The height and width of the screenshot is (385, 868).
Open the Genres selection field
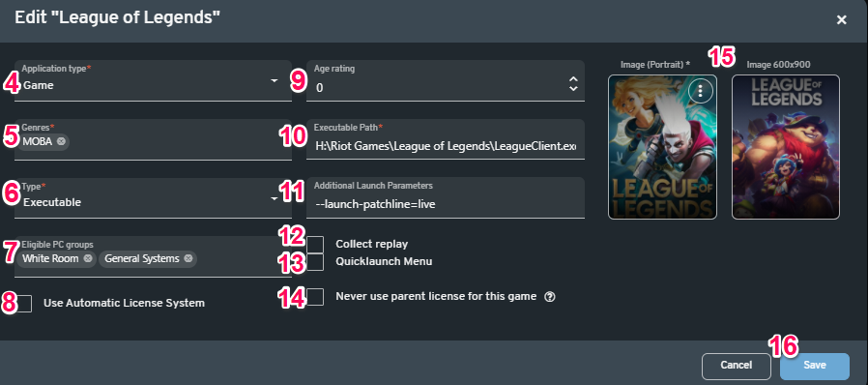pyautogui.click(x=153, y=139)
